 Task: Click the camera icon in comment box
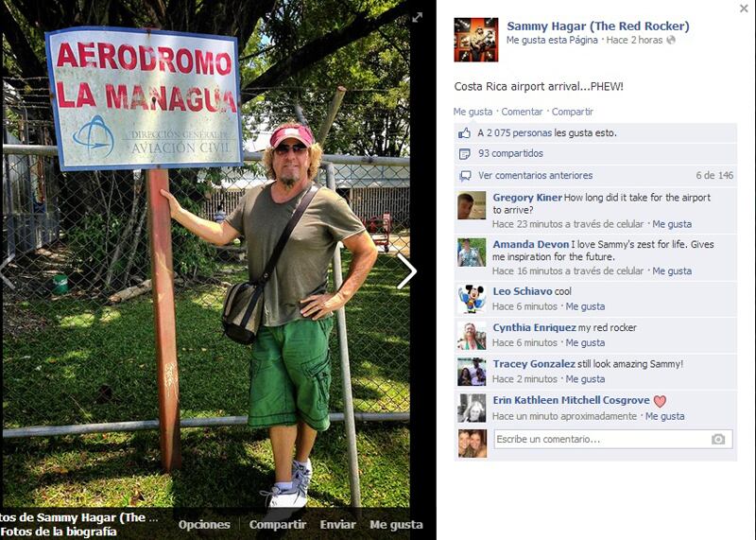[718, 439]
